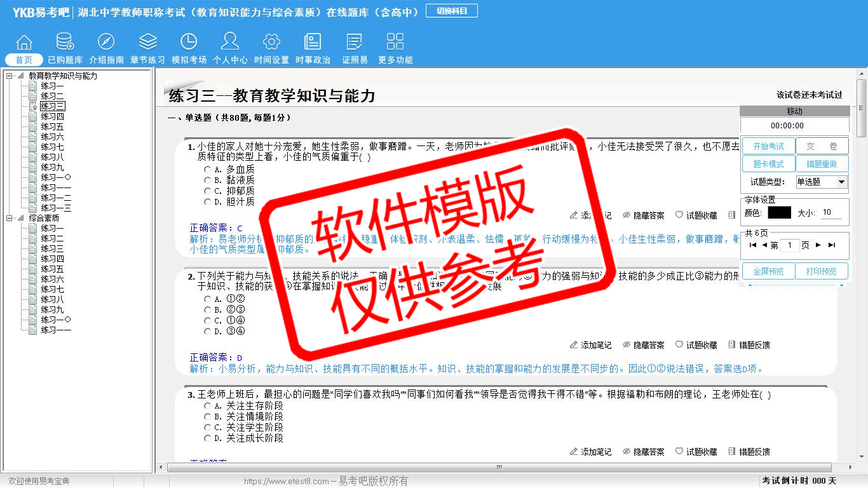The image size is (868, 488).
Task: Click the 全屏预览 button
Action: point(768,271)
